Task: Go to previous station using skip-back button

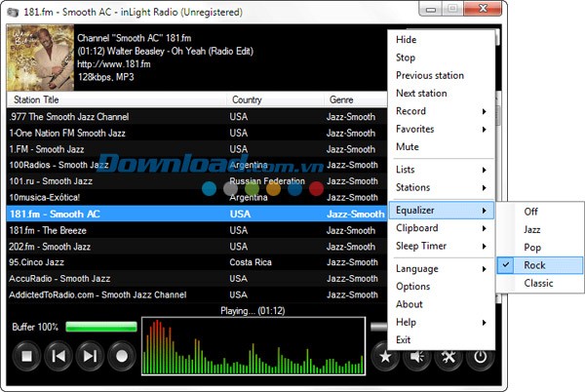Action: click(58, 356)
